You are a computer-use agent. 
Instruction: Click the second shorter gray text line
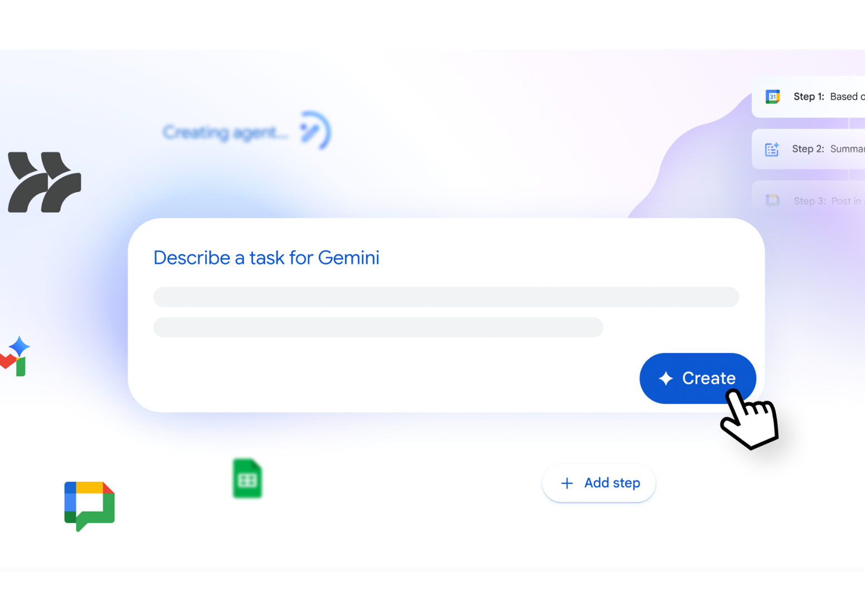point(378,327)
